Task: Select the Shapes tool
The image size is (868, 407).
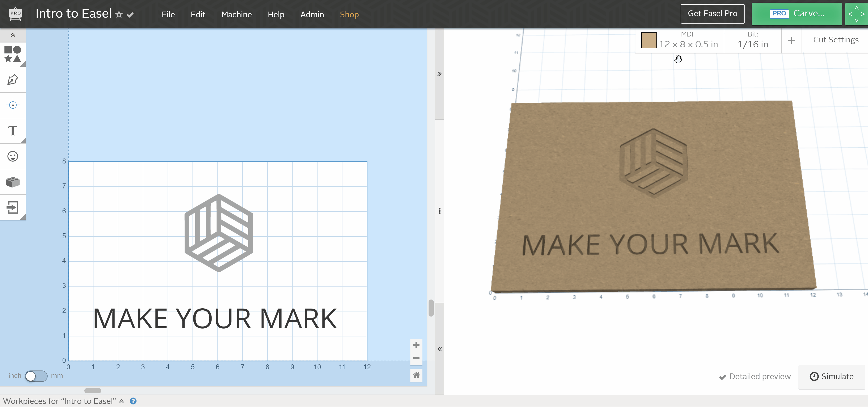Action: [12, 55]
